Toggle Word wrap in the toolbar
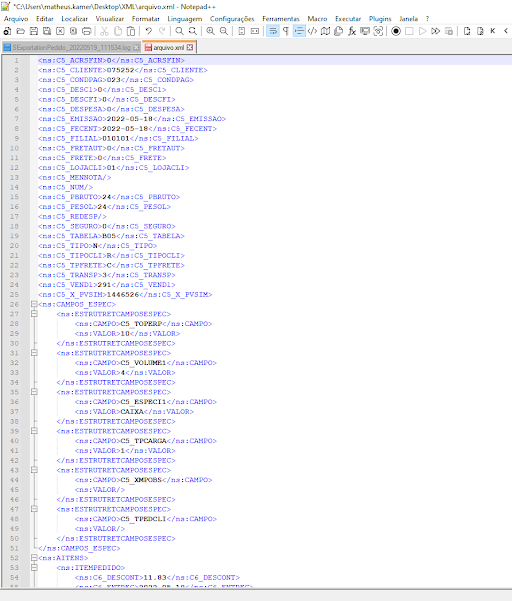The image size is (512, 601). click(x=272, y=31)
